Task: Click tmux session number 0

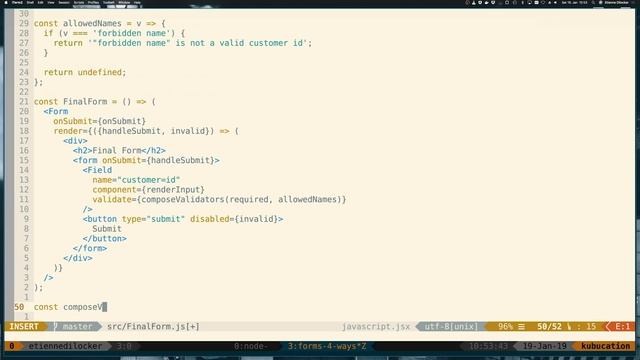Action: [x=11, y=346]
